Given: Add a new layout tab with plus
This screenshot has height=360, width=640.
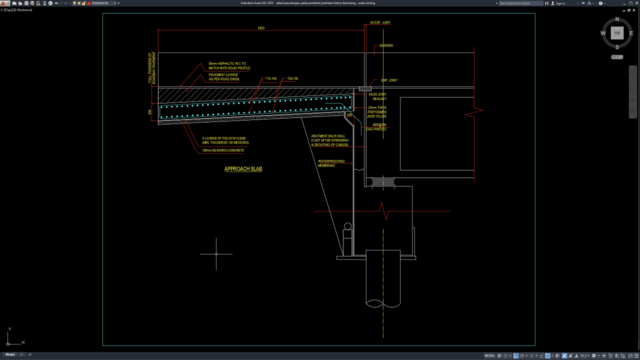Looking at the screenshot, I should (29, 355).
